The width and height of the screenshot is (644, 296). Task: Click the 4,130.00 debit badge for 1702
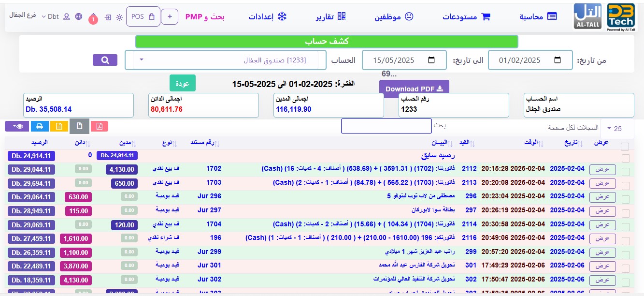121,170
